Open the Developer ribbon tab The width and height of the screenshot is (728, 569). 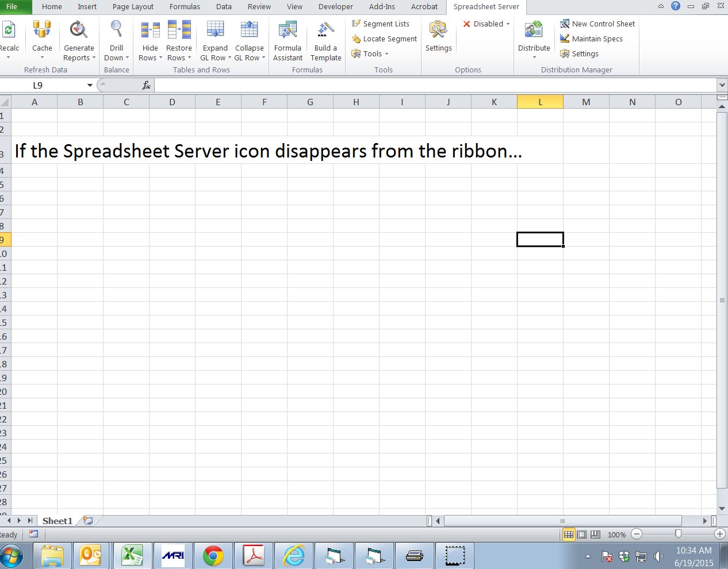[335, 7]
